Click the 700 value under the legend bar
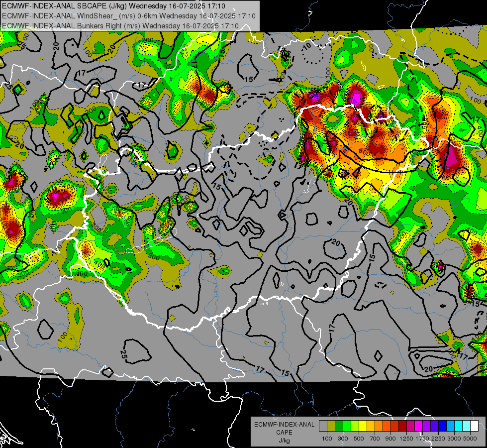 (x=375, y=439)
